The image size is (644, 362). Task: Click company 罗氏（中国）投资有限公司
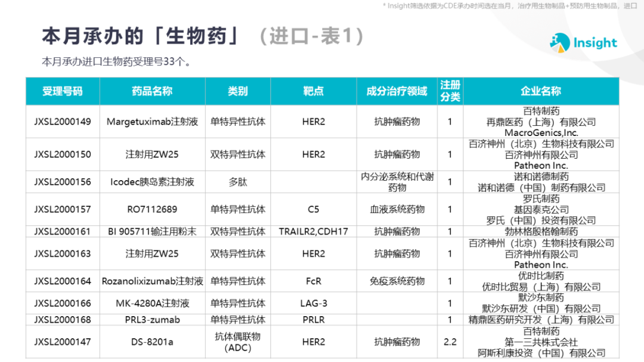[541, 221]
